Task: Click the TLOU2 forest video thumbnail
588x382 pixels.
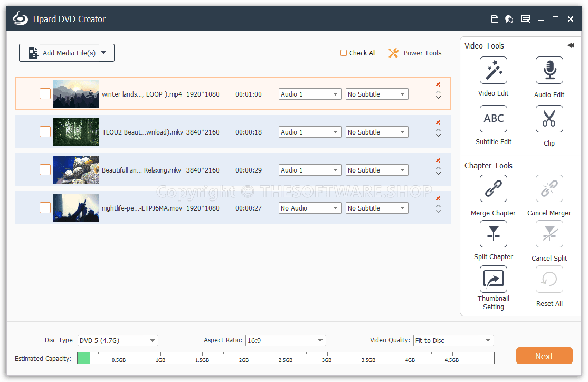Action: click(76, 132)
